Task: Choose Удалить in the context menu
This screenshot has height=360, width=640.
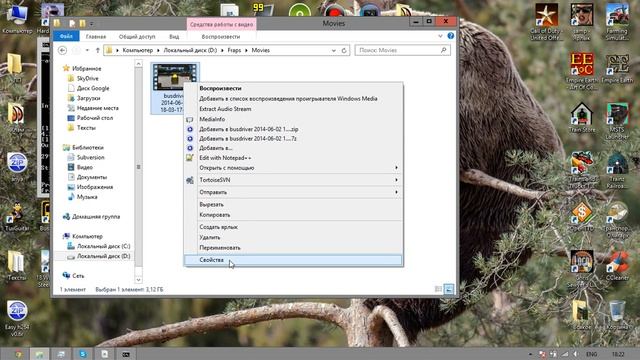Action: pyautogui.click(x=294, y=237)
